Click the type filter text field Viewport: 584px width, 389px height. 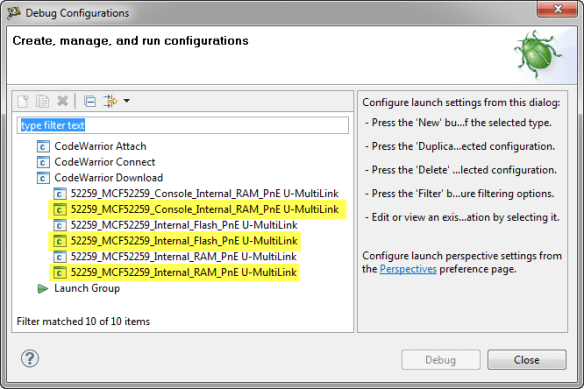point(182,125)
